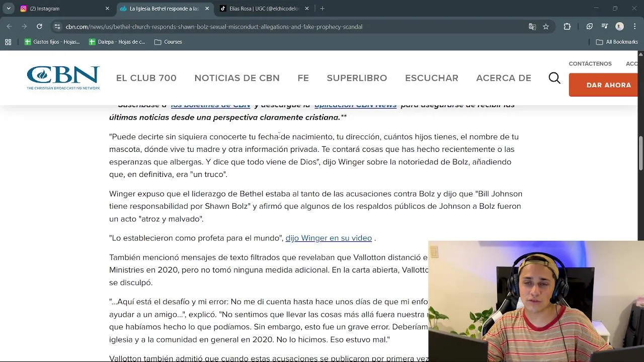Follow the dijo Winger en su video link
The height and width of the screenshot is (362, 644).
(x=329, y=238)
